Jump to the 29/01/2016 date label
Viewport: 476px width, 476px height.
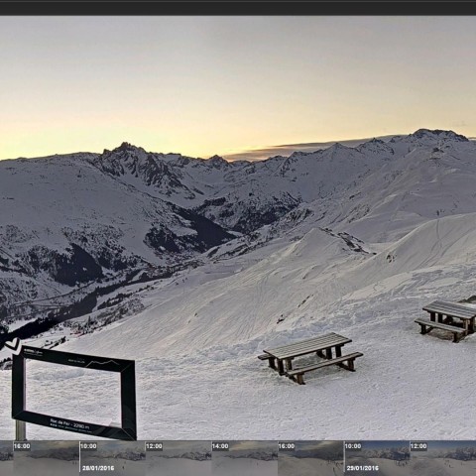[x=363, y=468]
